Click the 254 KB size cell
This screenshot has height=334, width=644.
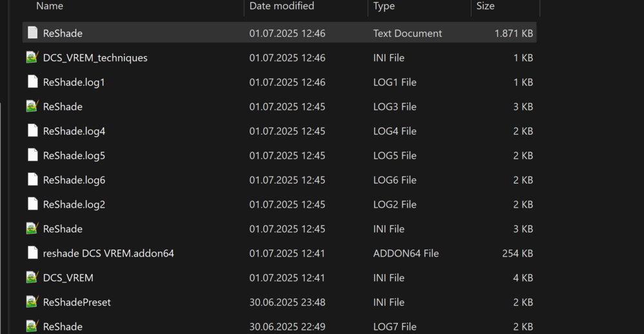517,253
